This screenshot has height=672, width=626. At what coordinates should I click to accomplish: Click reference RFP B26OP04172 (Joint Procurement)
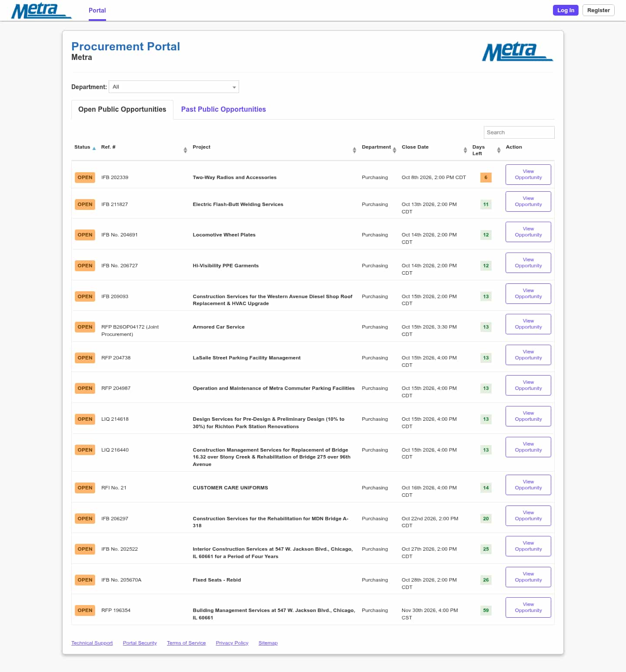130,330
